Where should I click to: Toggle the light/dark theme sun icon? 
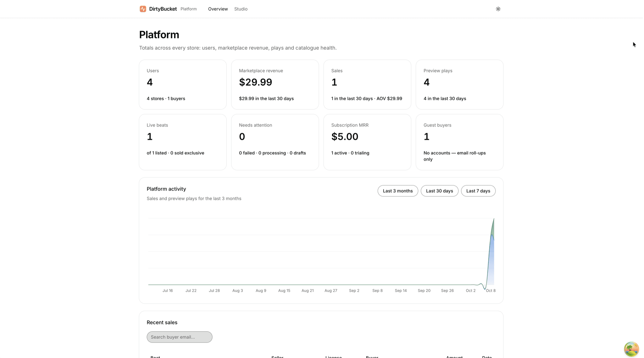(x=498, y=9)
